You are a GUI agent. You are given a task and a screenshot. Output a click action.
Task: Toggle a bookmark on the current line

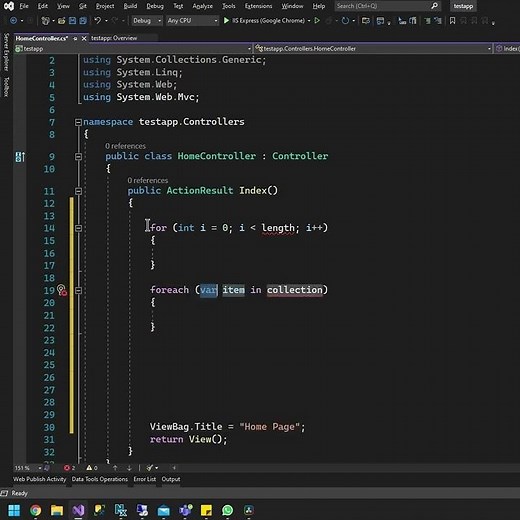click(452, 21)
